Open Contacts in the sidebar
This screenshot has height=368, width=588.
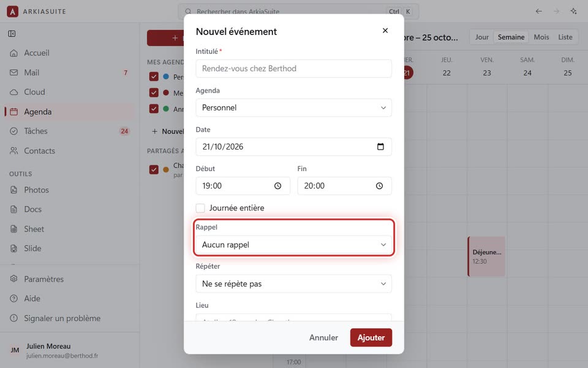coord(69,151)
